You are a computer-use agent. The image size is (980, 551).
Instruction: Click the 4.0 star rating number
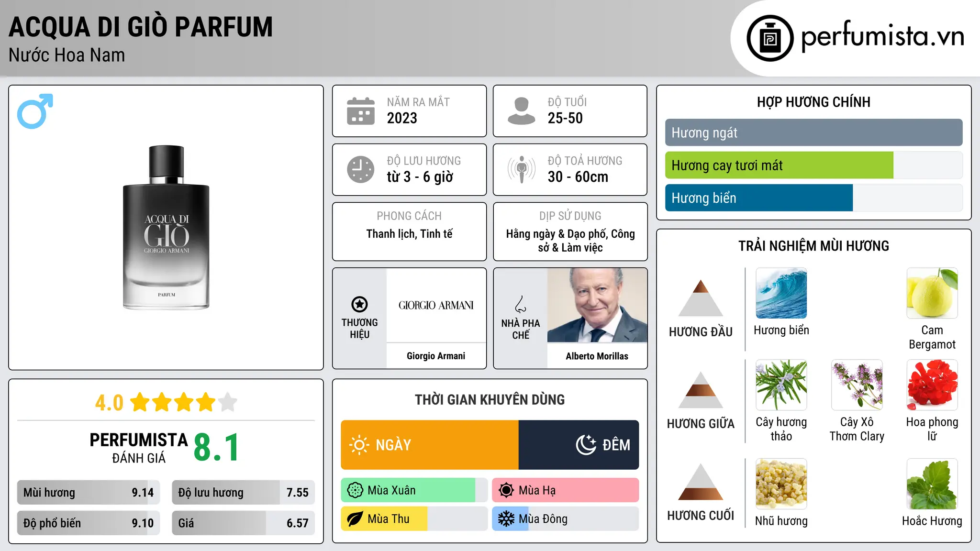pos(109,403)
